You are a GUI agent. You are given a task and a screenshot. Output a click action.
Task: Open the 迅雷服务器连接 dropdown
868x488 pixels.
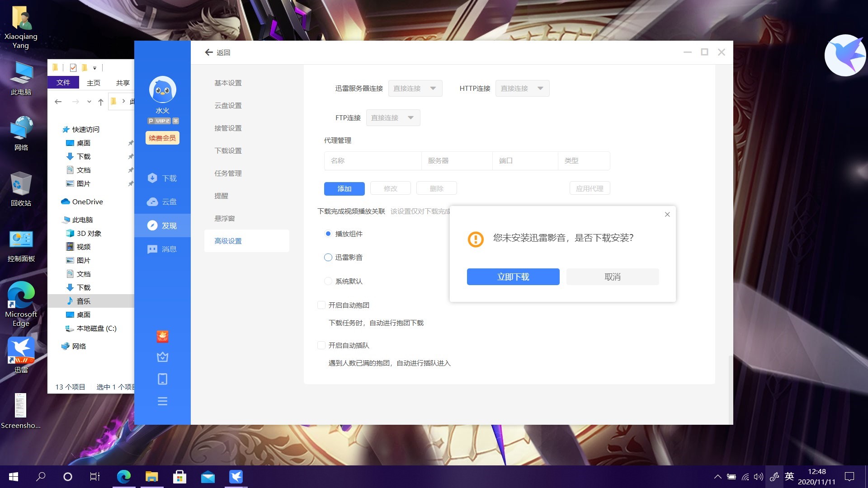tap(415, 89)
